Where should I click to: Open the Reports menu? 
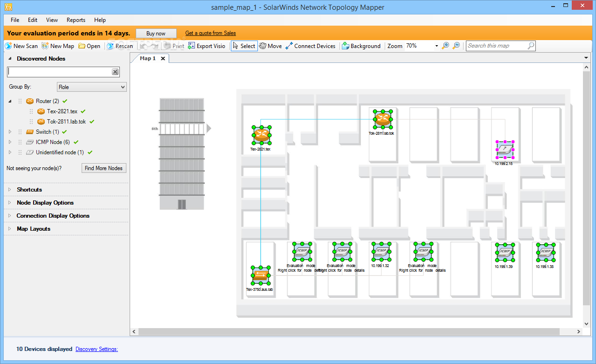pos(76,20)
